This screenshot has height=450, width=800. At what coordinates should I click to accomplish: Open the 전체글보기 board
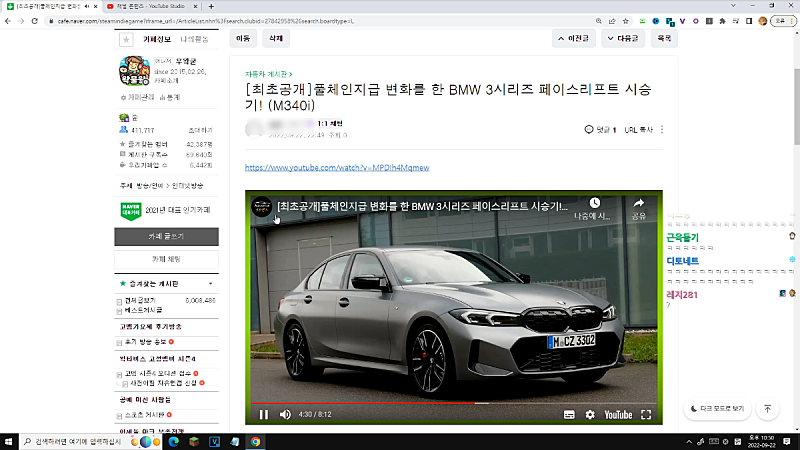click(140, 301)
